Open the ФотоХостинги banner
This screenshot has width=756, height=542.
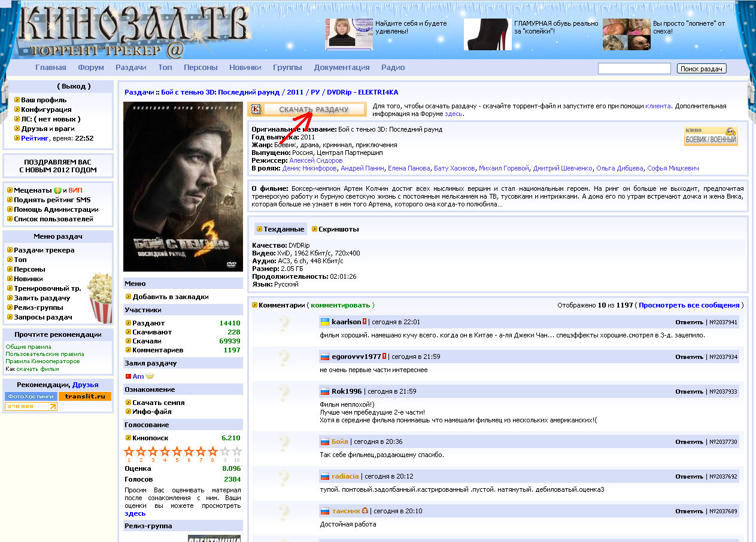tap(31, 396)
